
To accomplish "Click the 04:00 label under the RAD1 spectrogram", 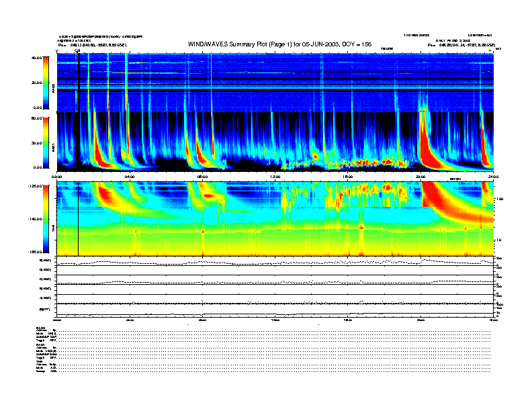I will 130,177.
